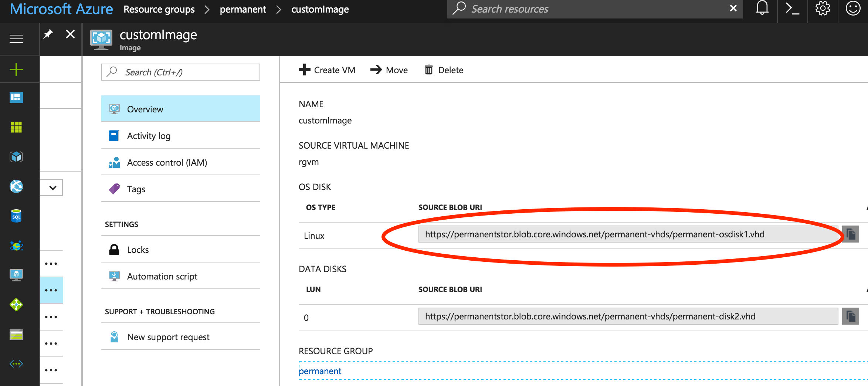Open notifications bell icon
Screen dimensions: 868x386
pyautogui.click(x=762, y=8)
